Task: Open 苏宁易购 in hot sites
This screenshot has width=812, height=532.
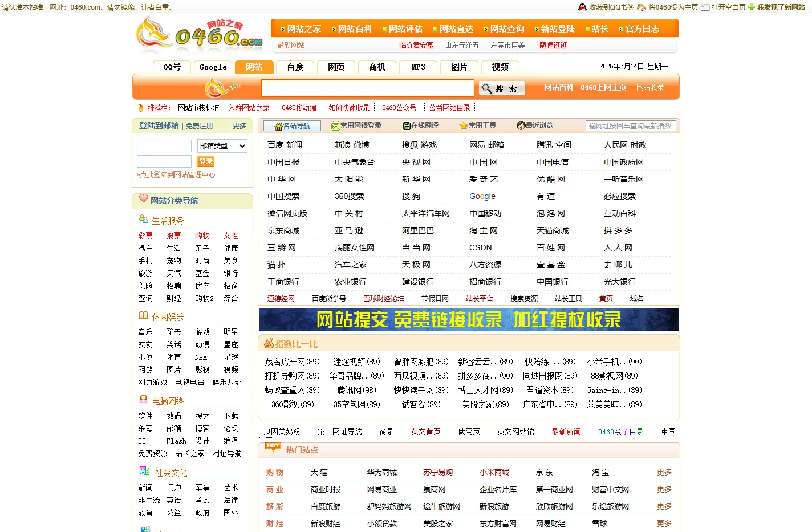Action: click(438, 472)
